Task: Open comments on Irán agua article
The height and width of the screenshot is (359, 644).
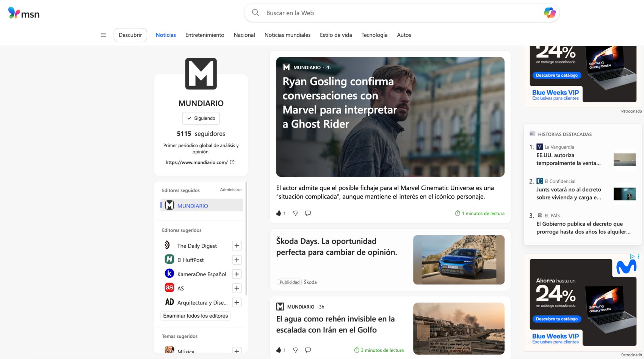Action: [x=308, y=350]
